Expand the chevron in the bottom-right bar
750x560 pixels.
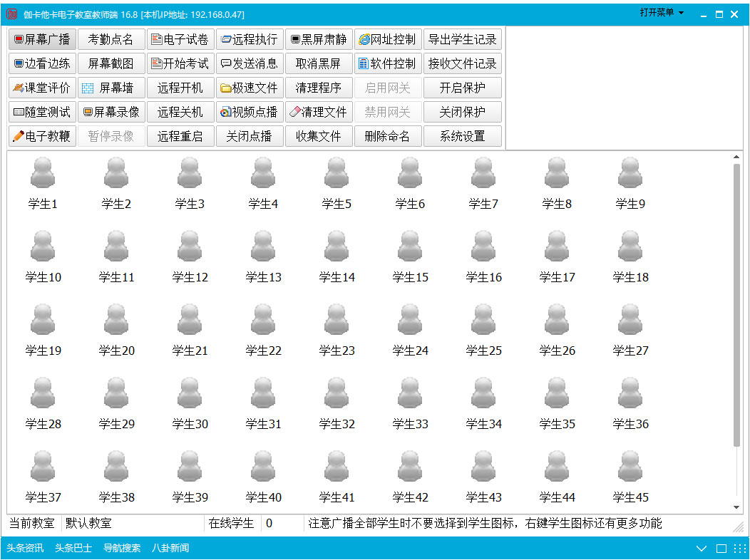point(702,549)
